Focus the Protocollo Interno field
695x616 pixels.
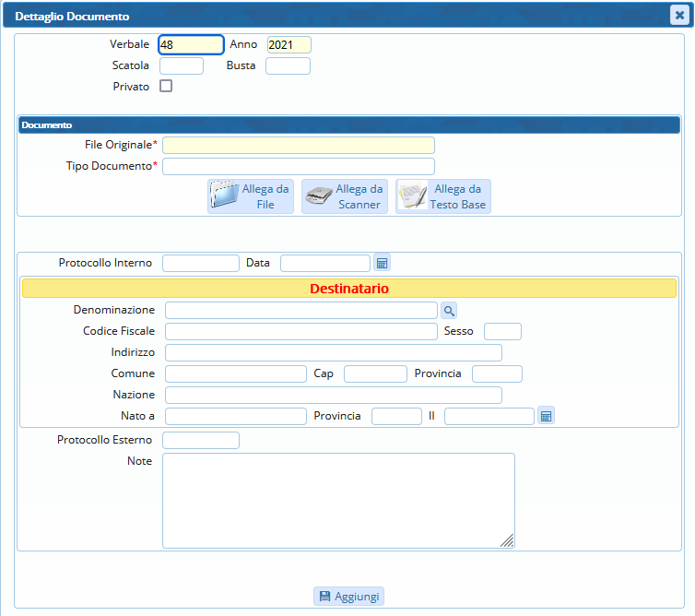tap(200, 263)
